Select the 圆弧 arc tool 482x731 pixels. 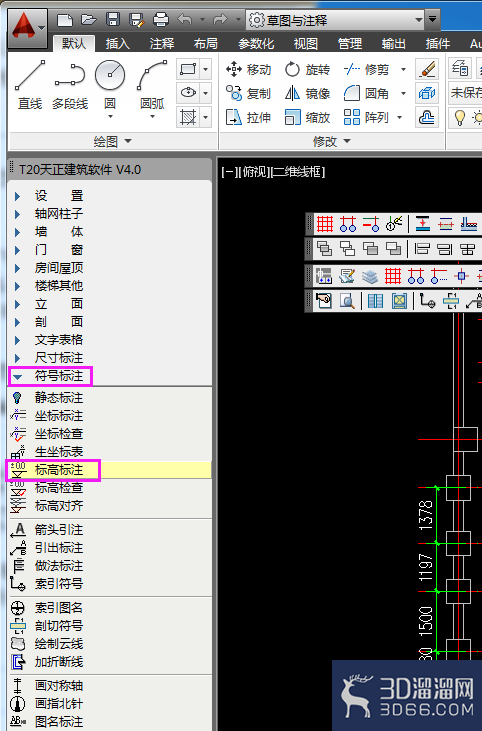[x=152, y=85]
